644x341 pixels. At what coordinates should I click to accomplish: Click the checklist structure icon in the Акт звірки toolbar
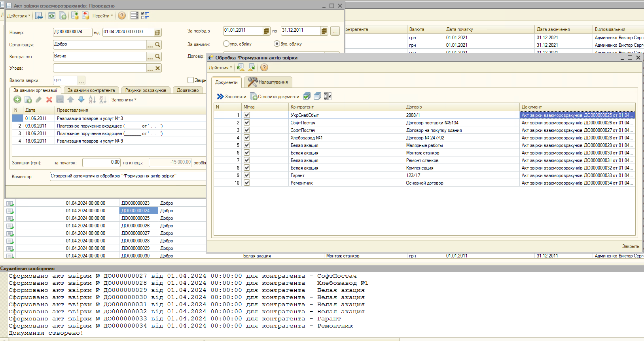[145, 15]
